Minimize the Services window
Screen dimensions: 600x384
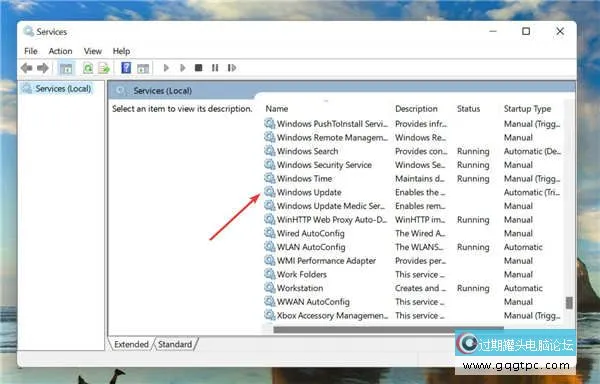(x=493, y=31)
